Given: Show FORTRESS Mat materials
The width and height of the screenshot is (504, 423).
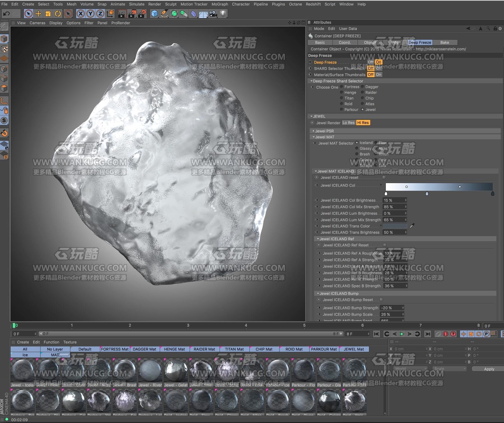Looking at the screenshot, I should (115, 349).
